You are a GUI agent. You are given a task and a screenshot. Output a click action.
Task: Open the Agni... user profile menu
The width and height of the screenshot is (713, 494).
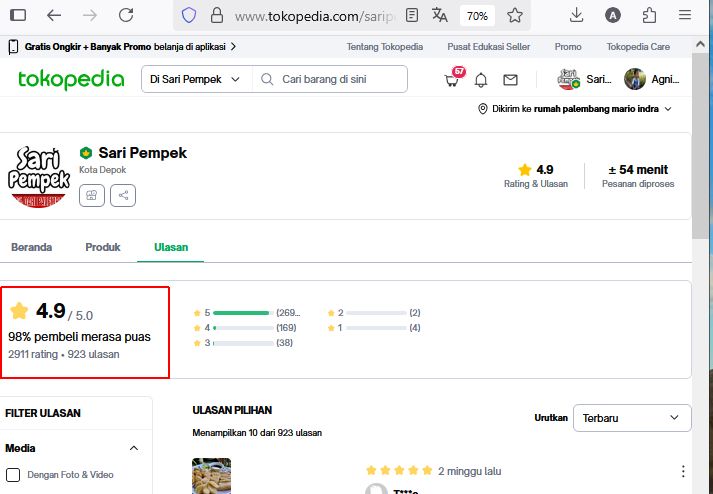click(652, 79)
